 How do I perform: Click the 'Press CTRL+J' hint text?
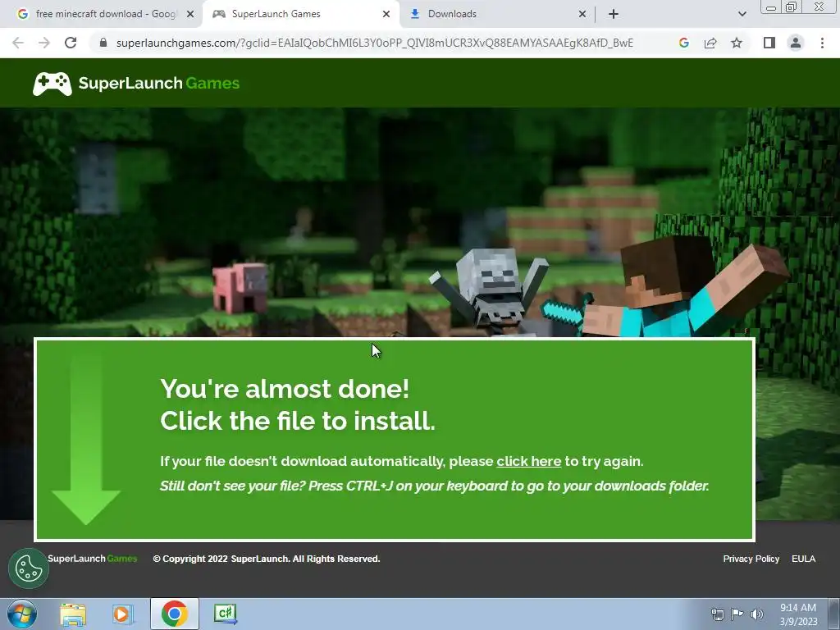[435, 486]
